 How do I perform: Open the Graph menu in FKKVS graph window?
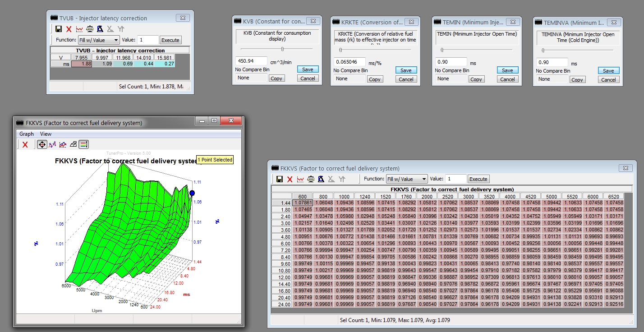(27, 134)
